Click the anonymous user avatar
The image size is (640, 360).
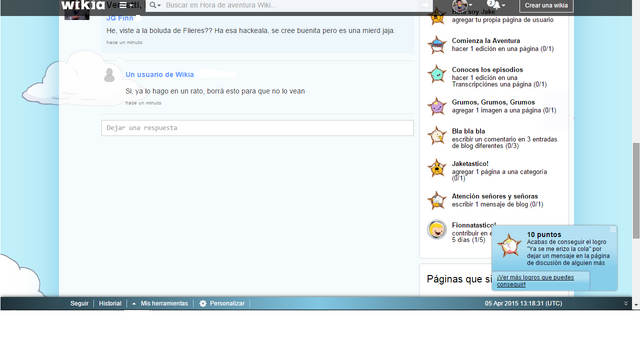click(x=109, y=75)
